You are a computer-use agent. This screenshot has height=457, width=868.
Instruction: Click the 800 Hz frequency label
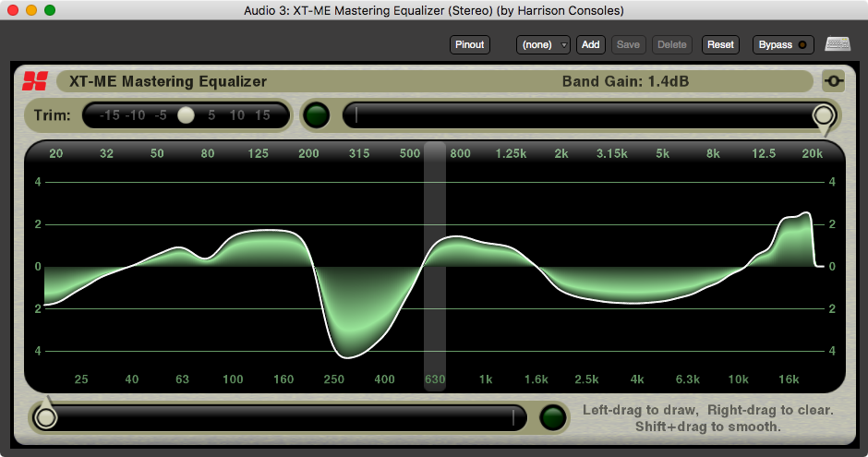(461, 154)
